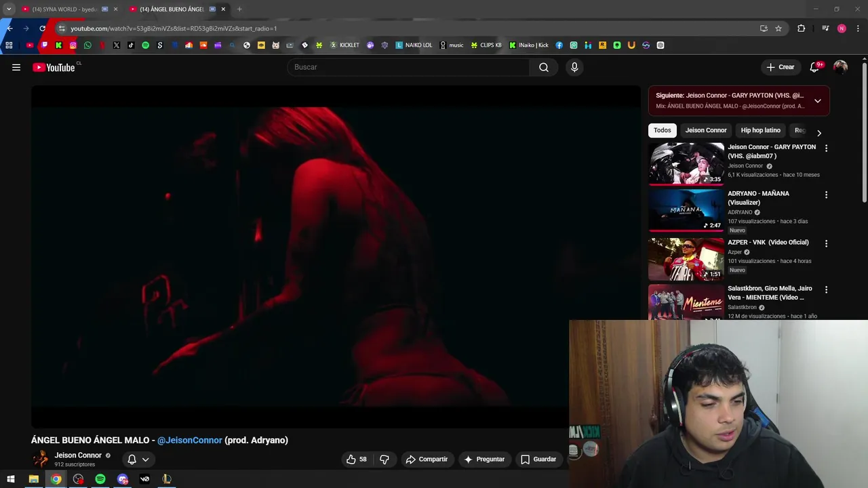Open the KICKLET bookmark
Screen dimensions: 868x488
(344, 45)
